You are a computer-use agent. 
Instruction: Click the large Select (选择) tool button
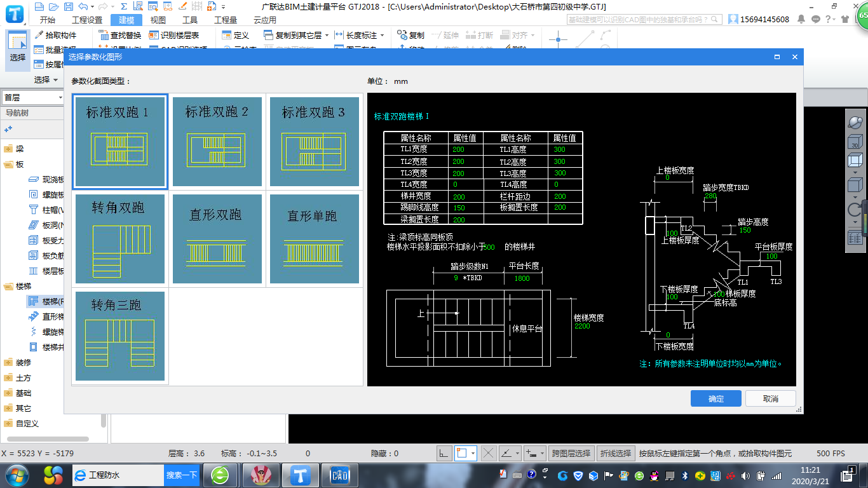(18, 50)
